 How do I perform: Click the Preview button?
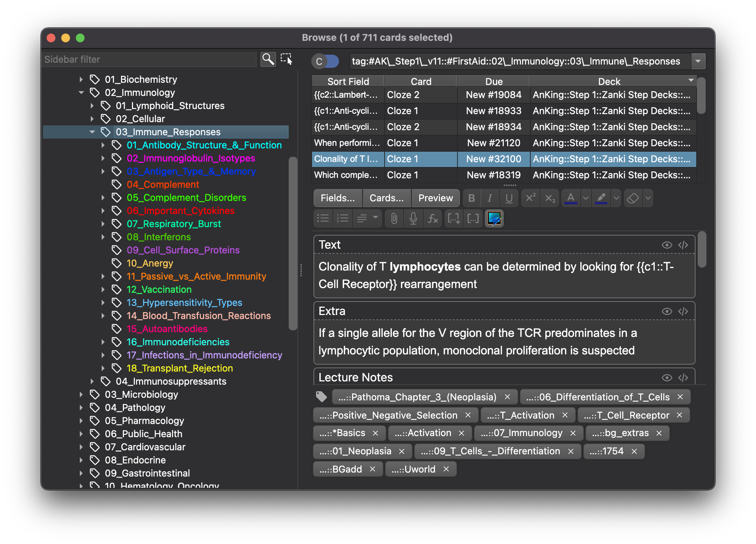tap(436, 198)
